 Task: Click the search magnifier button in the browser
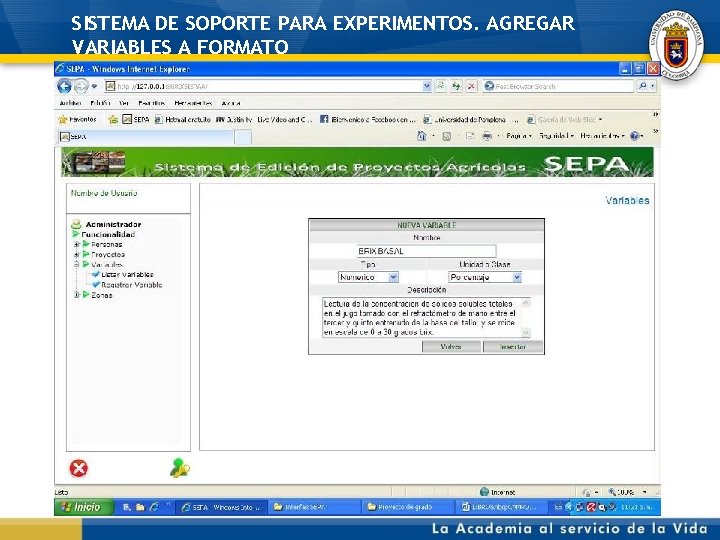[643, 86]
